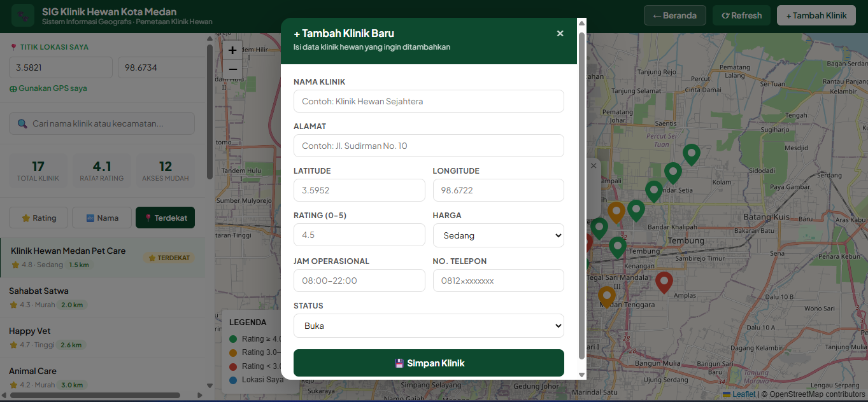Click the Tambah Klinik header button
Screen dimensions: 868x402
pyautogui.click(x=816, y=15)
